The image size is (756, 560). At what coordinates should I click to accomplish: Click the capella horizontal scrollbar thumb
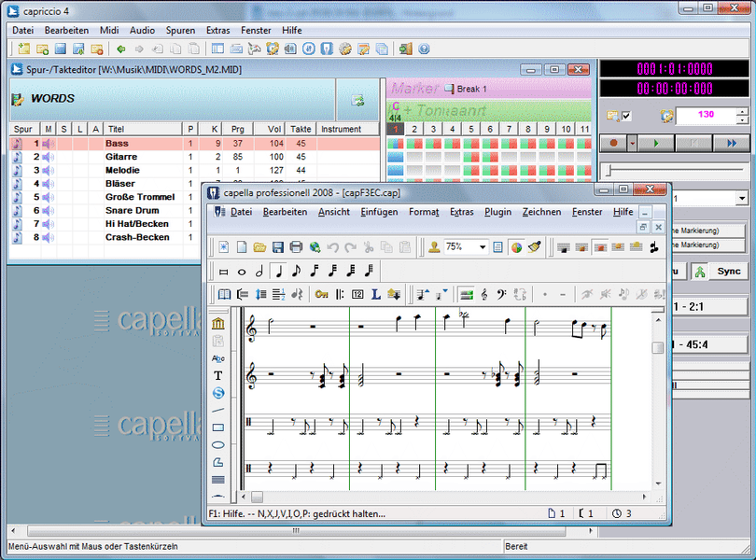(257, 497)
